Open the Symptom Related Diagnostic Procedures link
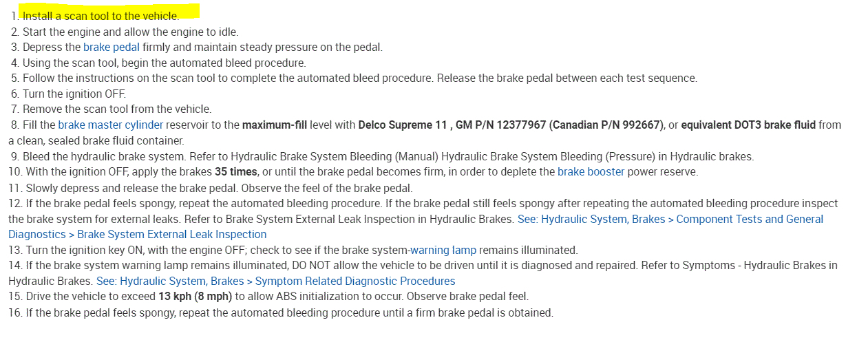 click(x=275, y=281)
